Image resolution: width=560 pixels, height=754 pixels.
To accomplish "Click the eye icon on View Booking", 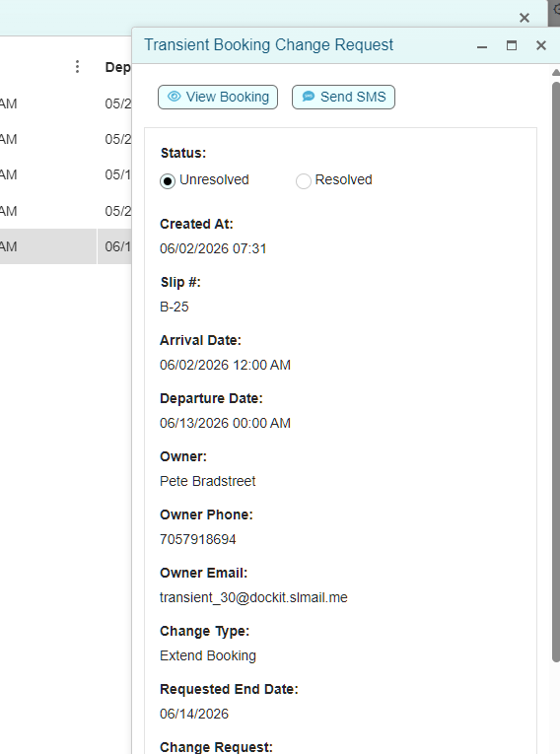I will point(175,97).
